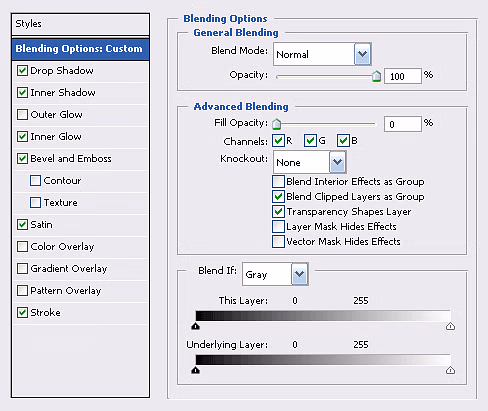Enable the Contour checkbox
This screenshot has width=488, height=411.
[x=35, y=181]
